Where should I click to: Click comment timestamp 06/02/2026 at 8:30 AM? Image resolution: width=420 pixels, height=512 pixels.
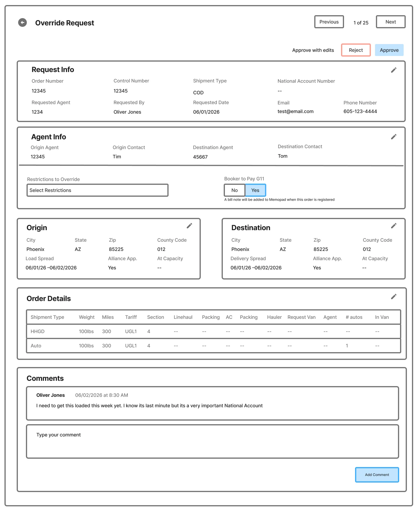click(102, 395)
